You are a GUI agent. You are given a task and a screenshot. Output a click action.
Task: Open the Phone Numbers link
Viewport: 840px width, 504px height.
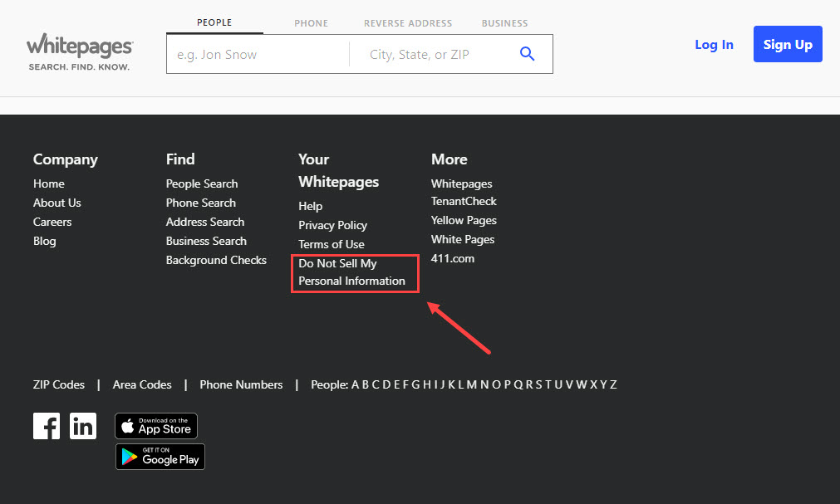241,384
